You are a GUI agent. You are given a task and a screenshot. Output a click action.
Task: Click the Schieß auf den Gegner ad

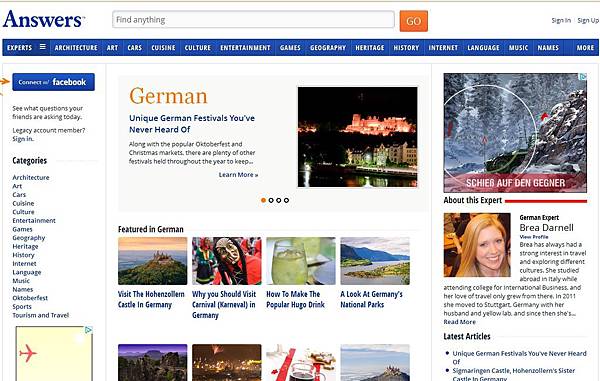pos(515,133)
